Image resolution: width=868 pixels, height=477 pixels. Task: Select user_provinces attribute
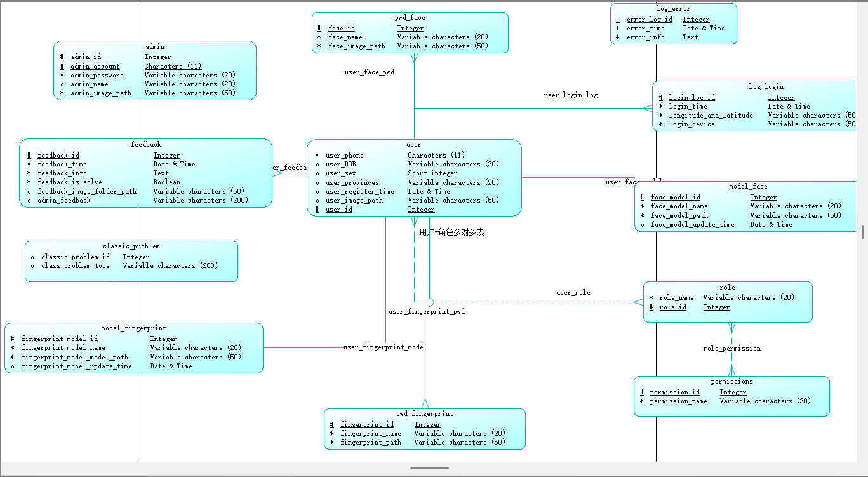pos(352,182)
